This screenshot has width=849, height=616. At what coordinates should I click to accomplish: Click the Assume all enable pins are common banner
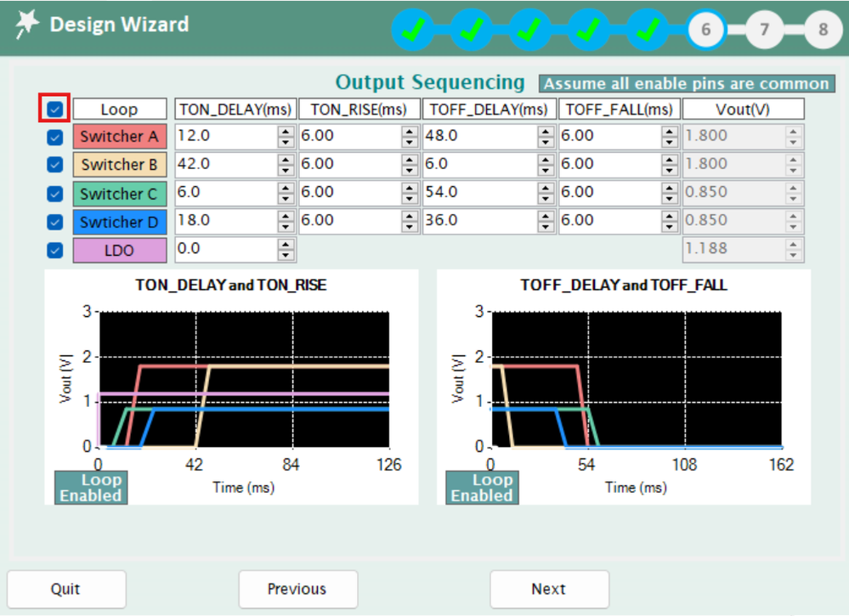686,83
